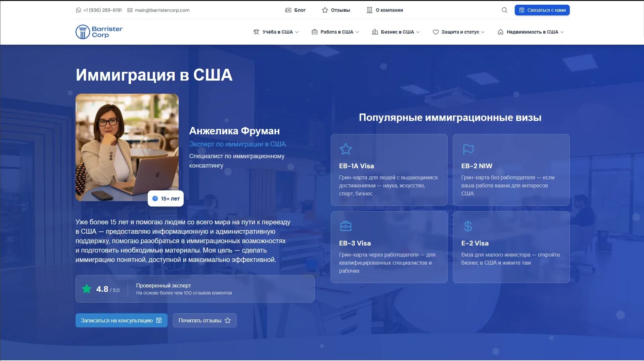Expand the Работа в США chevron

[357, 32]
